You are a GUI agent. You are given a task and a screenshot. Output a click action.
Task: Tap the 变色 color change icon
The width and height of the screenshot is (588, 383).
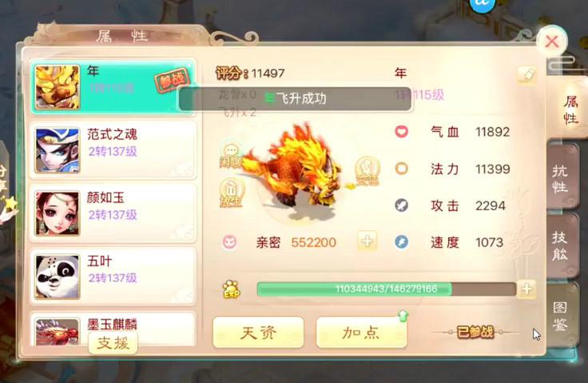click(367, 171)
